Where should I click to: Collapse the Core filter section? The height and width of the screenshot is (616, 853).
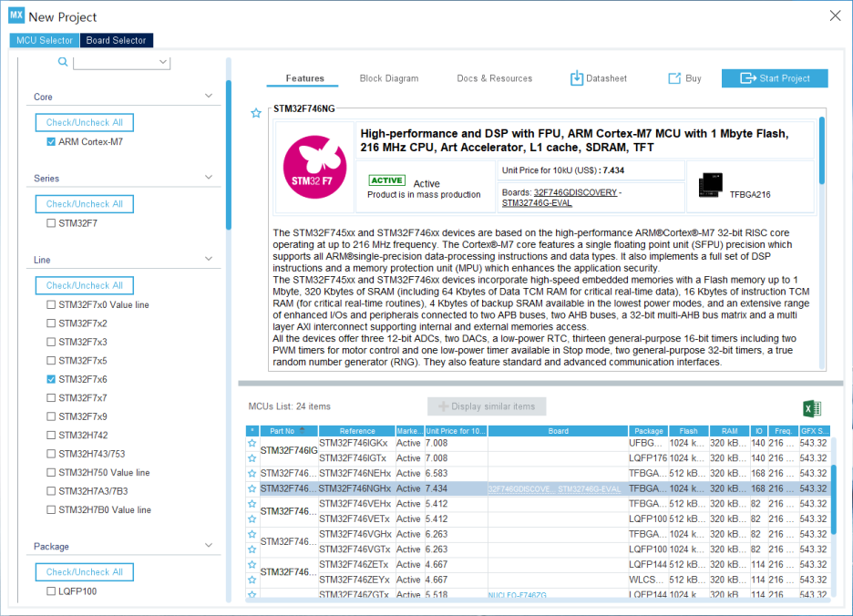click(x=209, y=96)
